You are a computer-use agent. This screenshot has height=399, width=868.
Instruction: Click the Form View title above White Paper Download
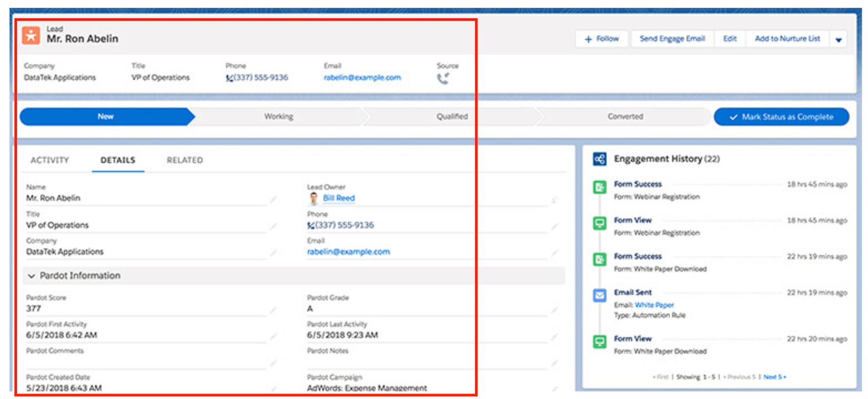point(633,339)
